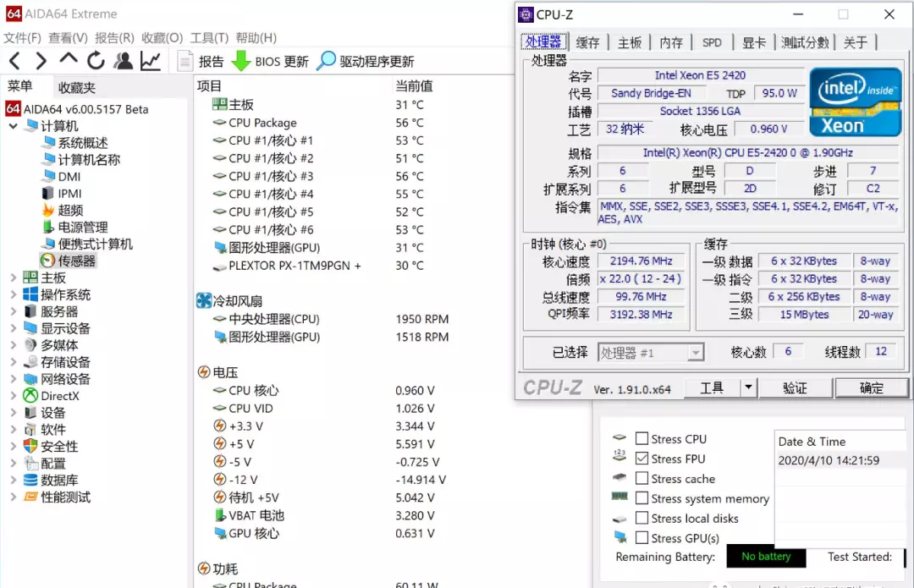Click the 验证 validate button
Screen dimensions: 914x588
795,388
